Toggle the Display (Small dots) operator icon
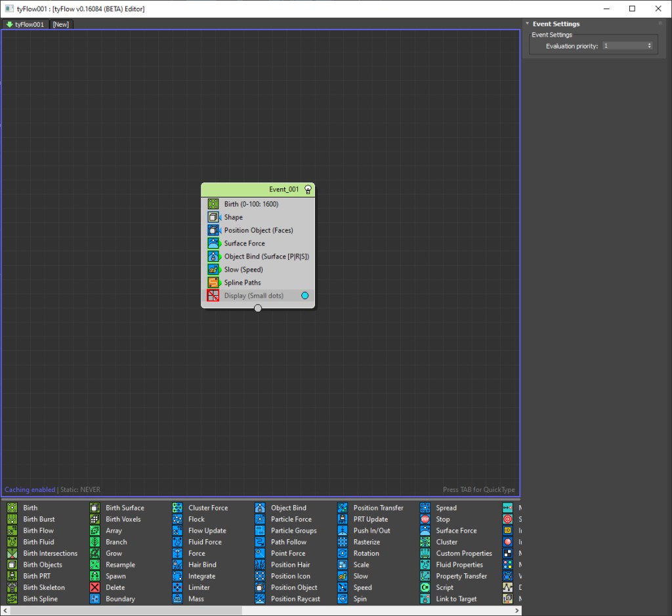Screen dimensions: 672x616 [213, 296]
